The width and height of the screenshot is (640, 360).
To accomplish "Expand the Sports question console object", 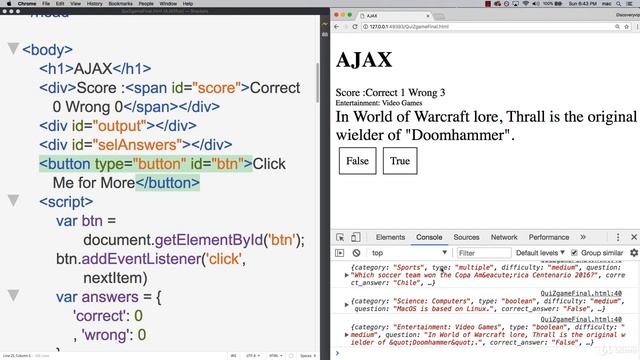I will (x=347, y=275).
